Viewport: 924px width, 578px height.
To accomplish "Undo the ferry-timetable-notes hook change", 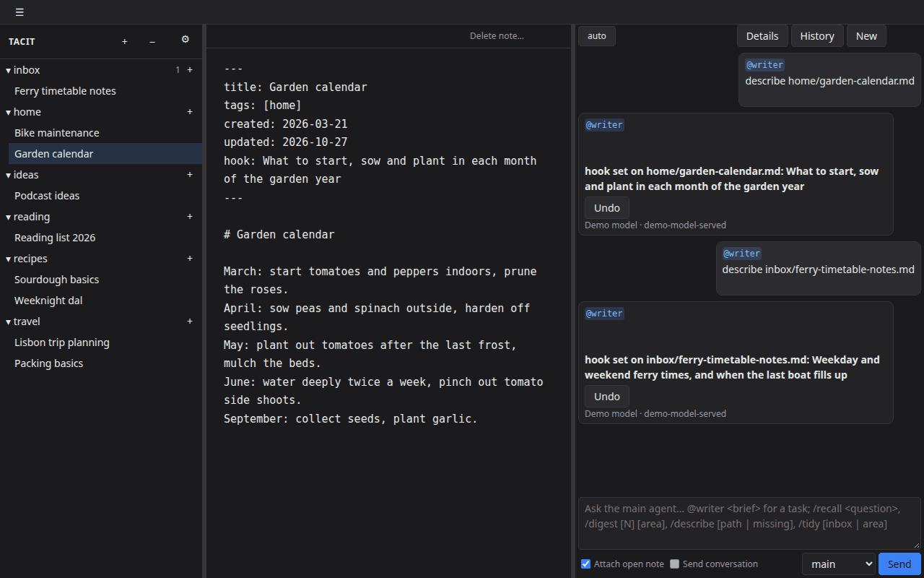I will point(607,397).
